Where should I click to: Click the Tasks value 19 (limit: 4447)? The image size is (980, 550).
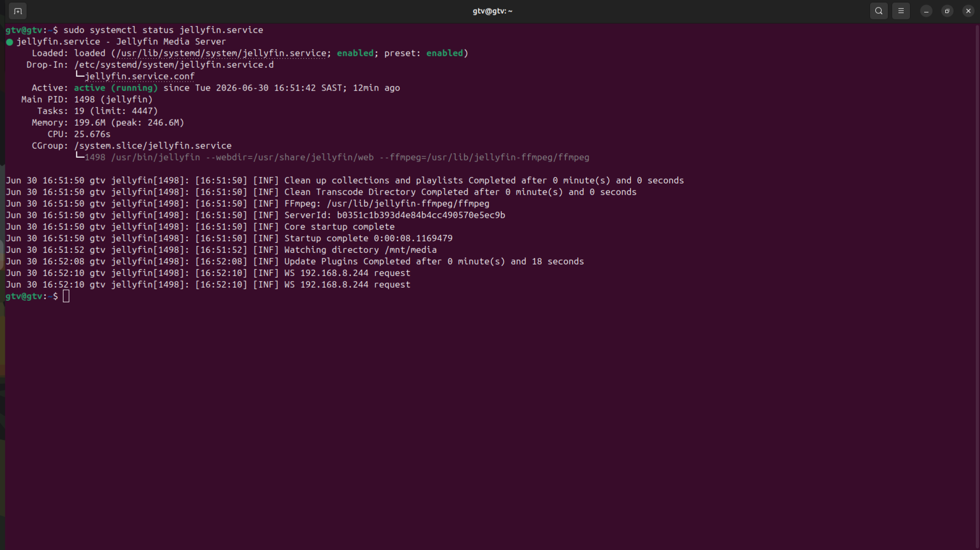pos(116,111)
